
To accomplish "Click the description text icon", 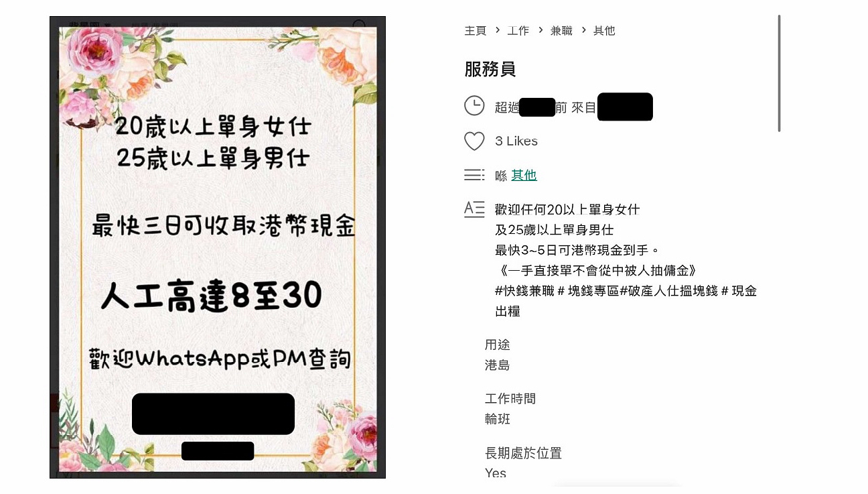I will click(x=474, y=209).
